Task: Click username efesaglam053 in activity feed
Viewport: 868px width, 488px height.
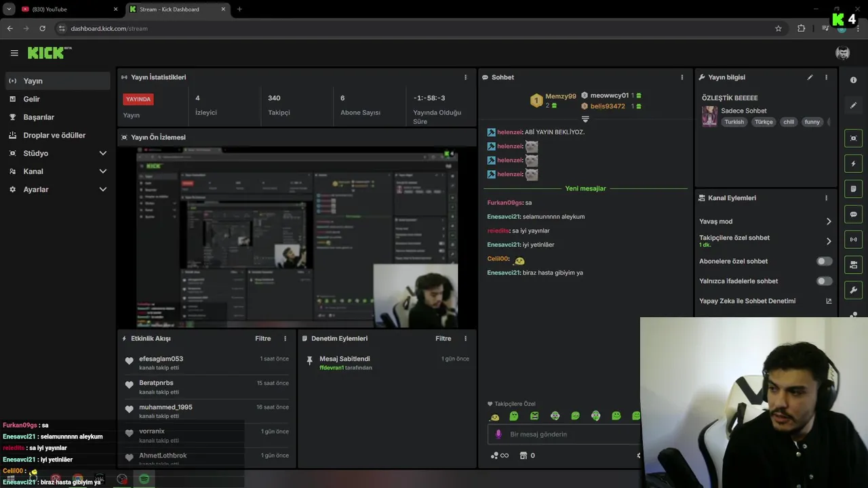Action: click(x=161, y=359)
